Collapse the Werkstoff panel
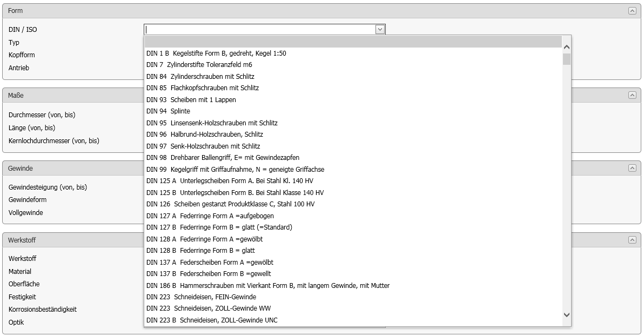The width and height of the screenshot is (644, 336). tap(632, 240)
